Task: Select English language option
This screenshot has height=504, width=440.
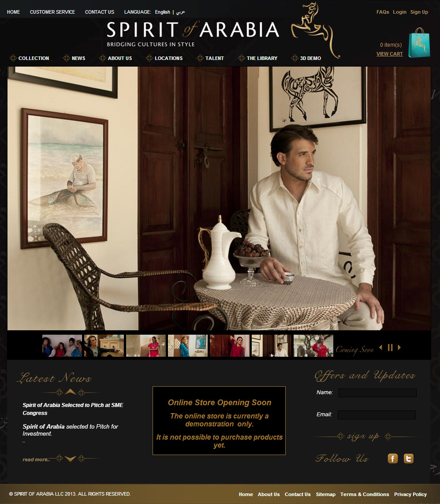Action: (x=163, y=12)
